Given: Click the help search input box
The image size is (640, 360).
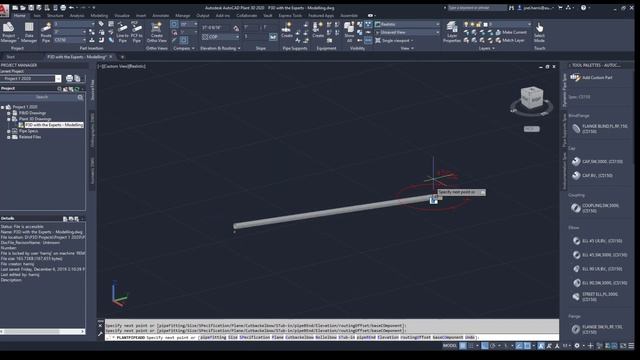Looking at the screenshot, I should click(x=476, y=8).
